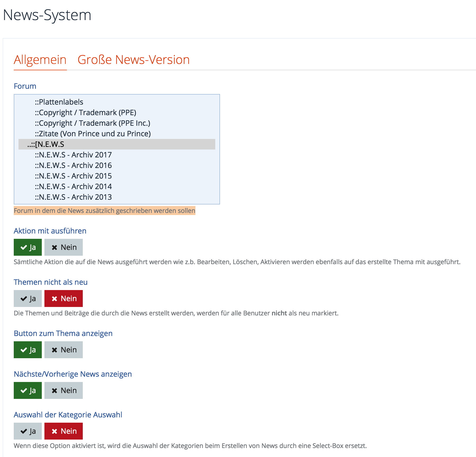Activate Ja for Auswahl der Kategorie Auswahl

coord(28,431)
